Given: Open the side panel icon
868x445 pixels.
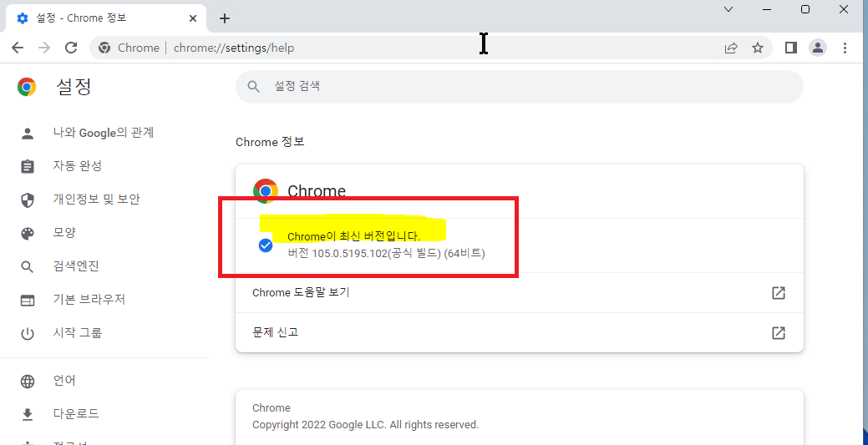Looking at the screenshot, I should tap(791, 48).
